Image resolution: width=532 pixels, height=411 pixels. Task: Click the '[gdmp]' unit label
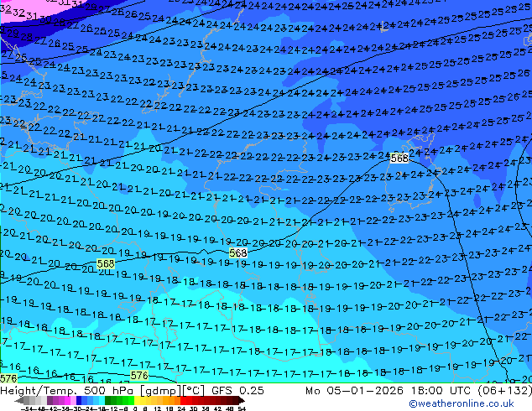pos(159,391)
